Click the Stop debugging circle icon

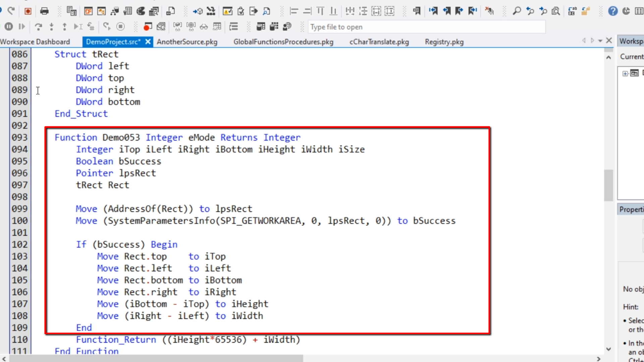(x=120, y=26)
